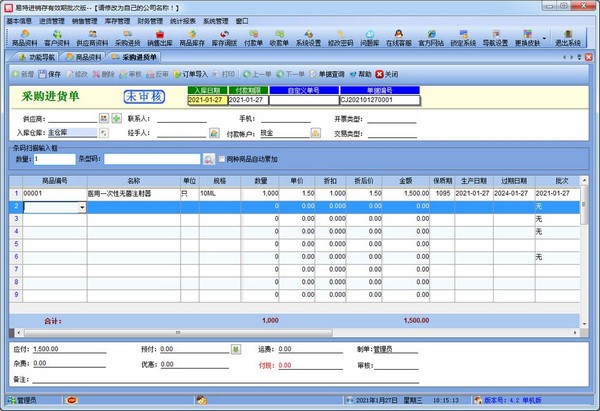Go to 上一单 previous order
Image resolution: width=600 pixels, height=411 pixels.
(x=257, y=74)
